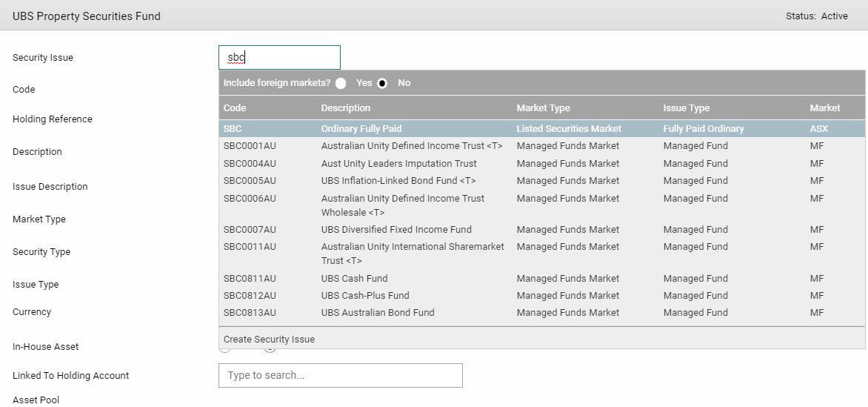The image size is (868, 407).
Task: Click the Issue Type column header
Action: (x=686, y=108)
